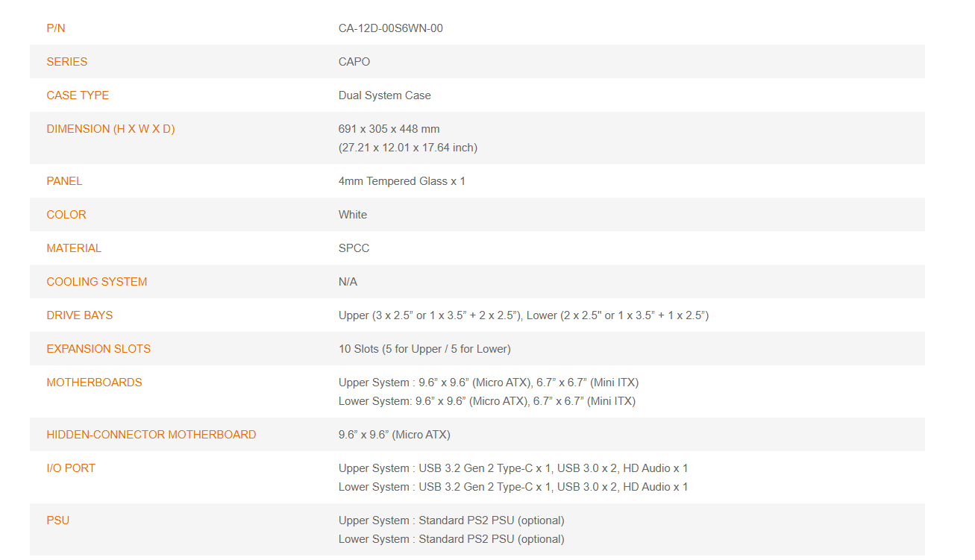This screenshot has height=560, width=975.
Task: Click the I/O PORT row label
Action: coord(71,468)
